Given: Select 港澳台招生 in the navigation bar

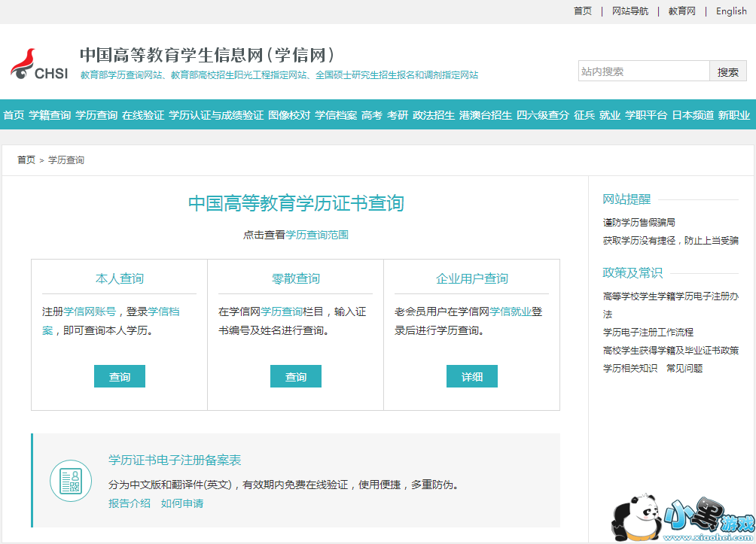Looking at the screenshot, I should click(x=486, y=115).
